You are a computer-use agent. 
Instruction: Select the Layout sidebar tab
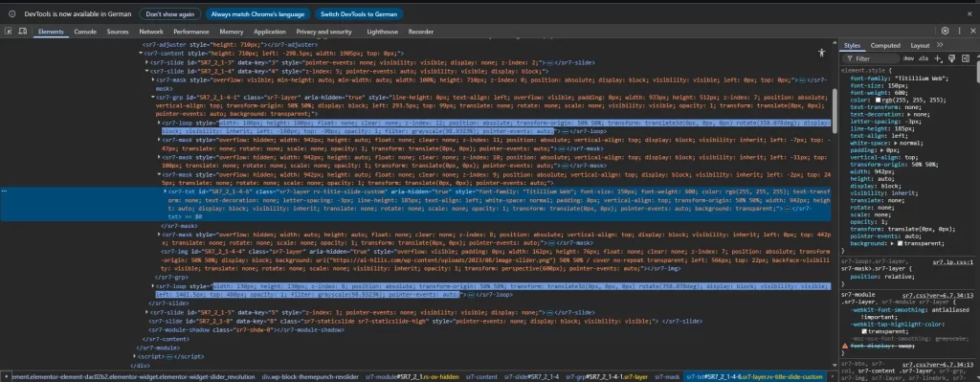[x=920, y=46]
